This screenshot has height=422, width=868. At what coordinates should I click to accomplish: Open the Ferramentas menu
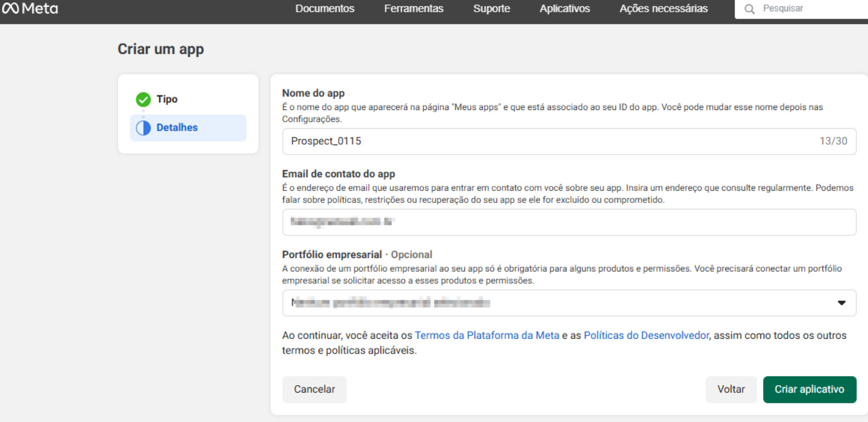[414, 9]
